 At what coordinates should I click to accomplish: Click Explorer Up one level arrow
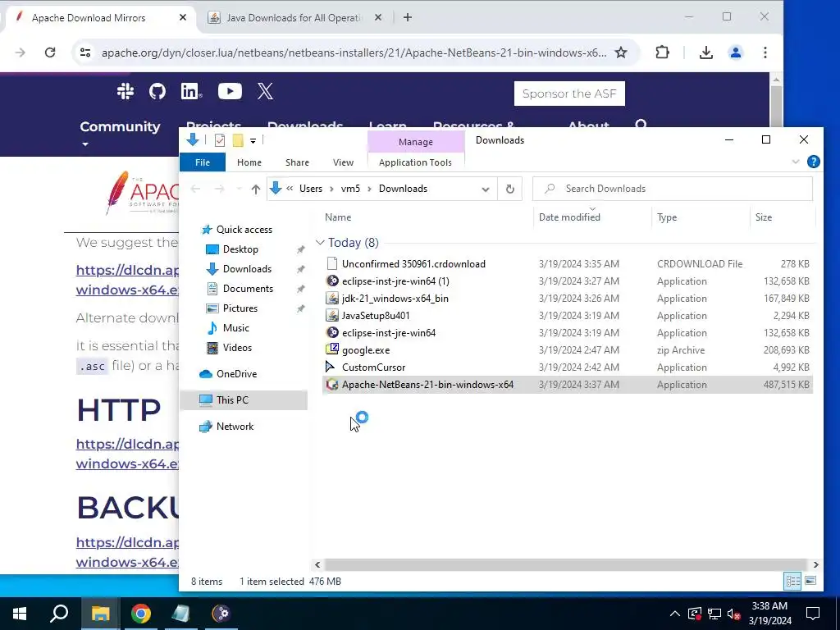tap(256, 189)
